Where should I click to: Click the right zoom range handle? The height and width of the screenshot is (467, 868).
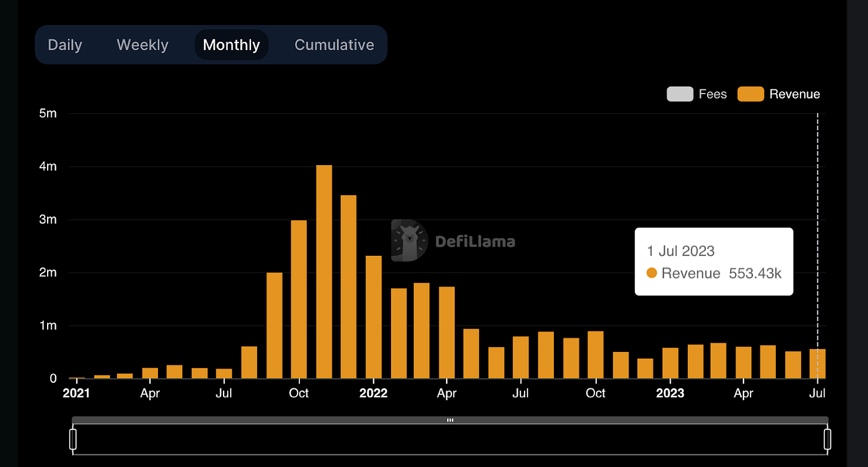point(827,439)
